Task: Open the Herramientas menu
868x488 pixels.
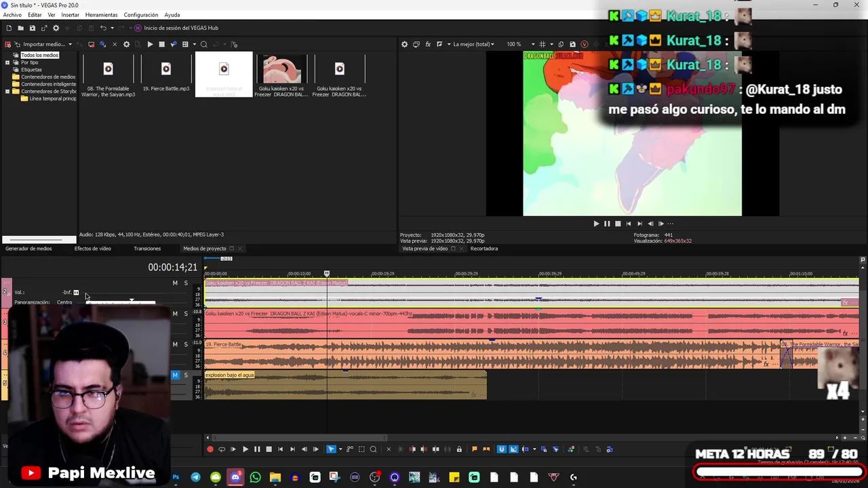Action: (x=101, y=15)
